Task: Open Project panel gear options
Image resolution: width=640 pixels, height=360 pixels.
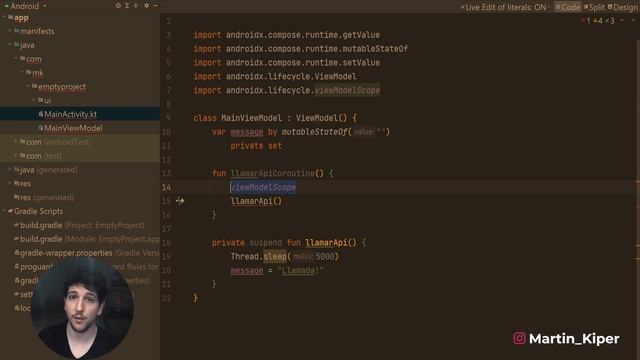Action: point(147,6)
